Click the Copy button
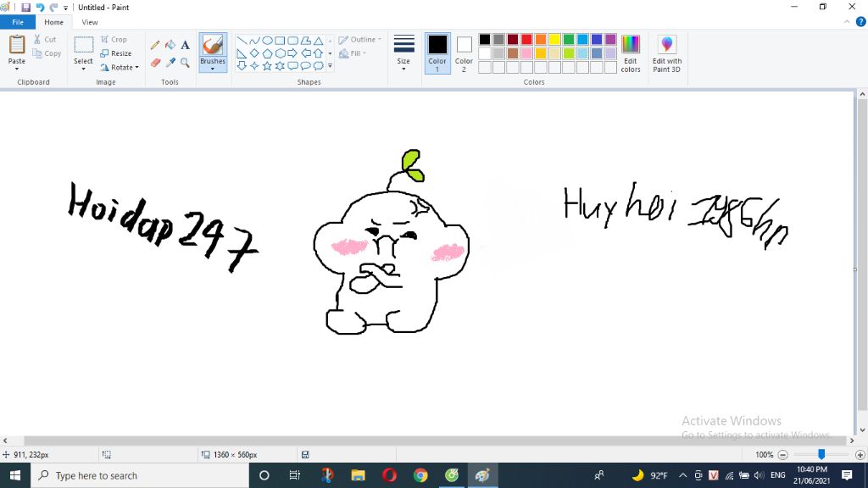The width and height of the screenshot is (868, 488). point(47,53)
